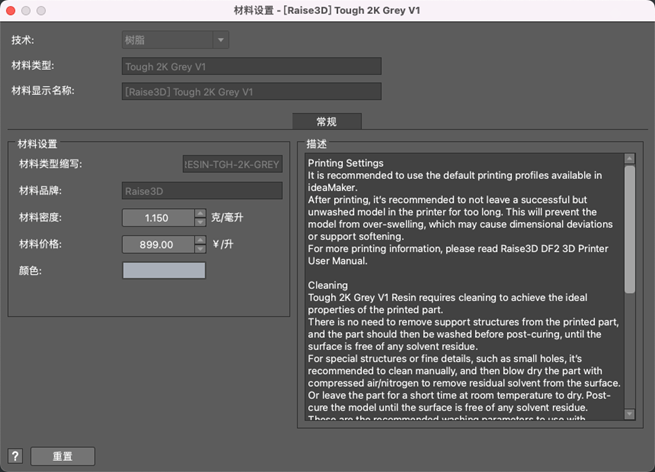Image resolution: width=655 pixels, height=472 pixels.
Task: Click the 材料品牌 Raise3D brand field
Action: (202, 191)
